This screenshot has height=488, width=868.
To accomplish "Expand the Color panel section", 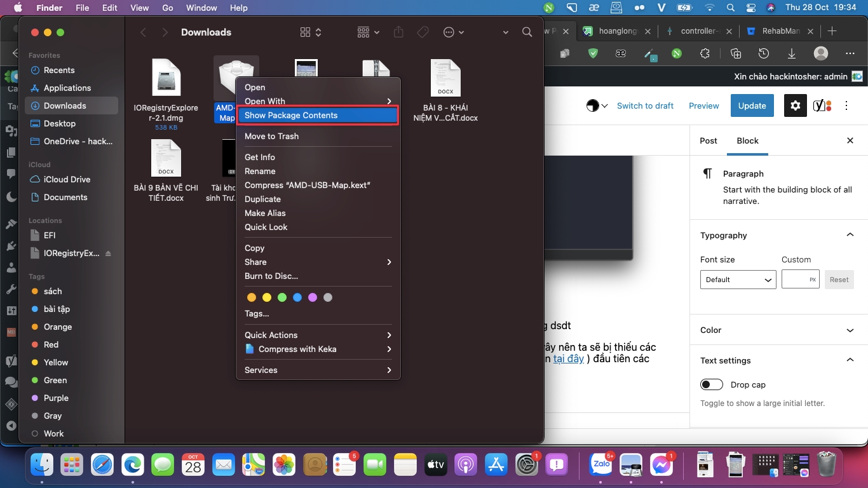I will tap(850, 330).
